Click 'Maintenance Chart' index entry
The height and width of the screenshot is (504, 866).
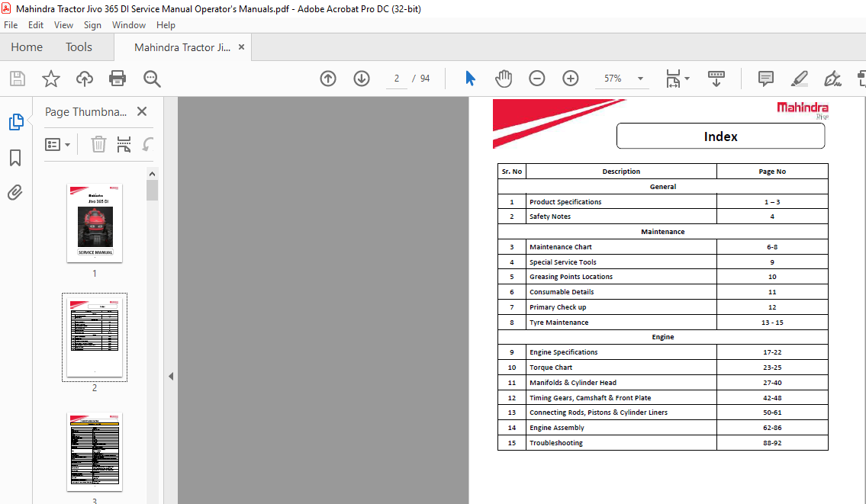pos(560,247)
